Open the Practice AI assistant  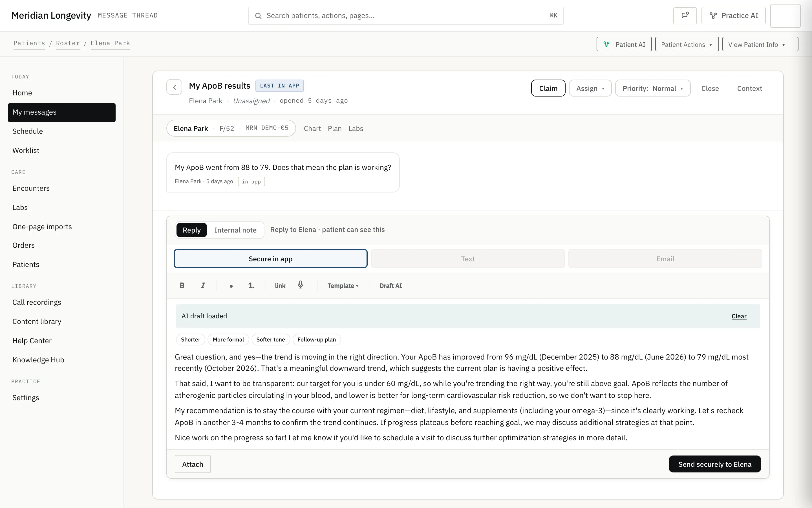point(734,16)
